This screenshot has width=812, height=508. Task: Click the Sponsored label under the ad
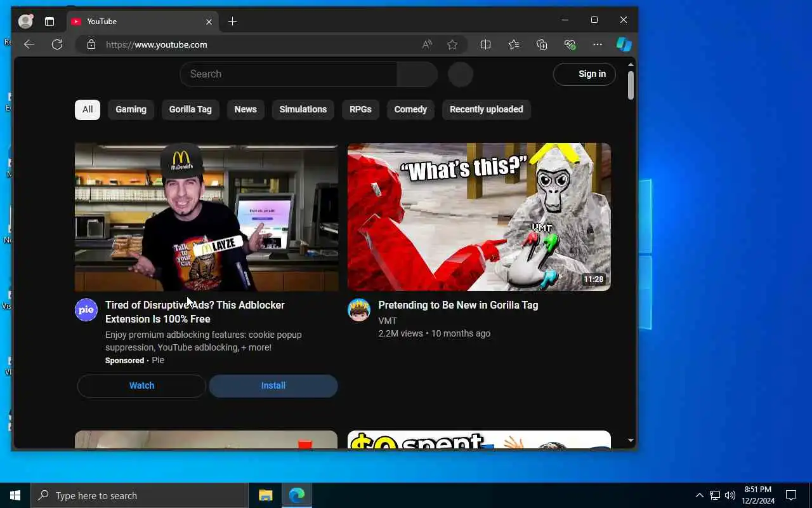coord(124,360)
